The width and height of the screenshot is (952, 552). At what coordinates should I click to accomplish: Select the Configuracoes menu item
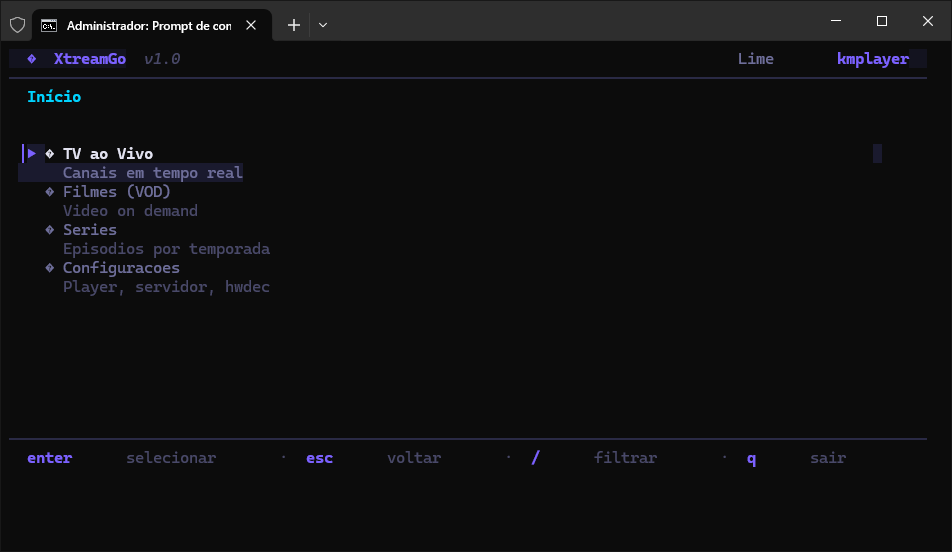click(121, 268)
